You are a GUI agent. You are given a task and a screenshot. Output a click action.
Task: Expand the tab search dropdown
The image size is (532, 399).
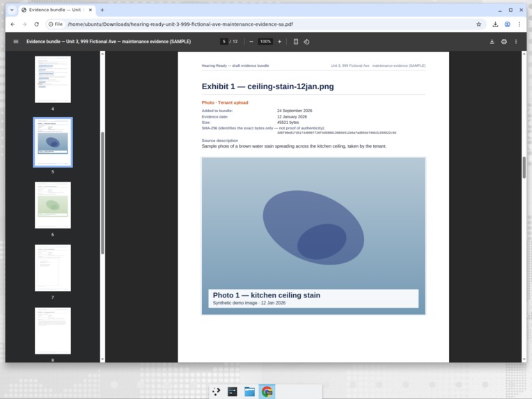click(x=12, y=10)
